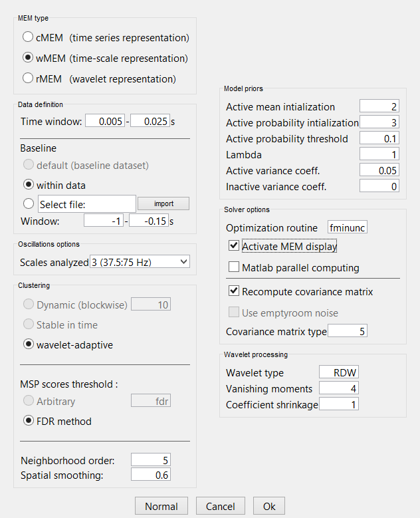Edit Covariance matrix type field
420x518 pixels.
pyautogui.click(x=348, y=330)
